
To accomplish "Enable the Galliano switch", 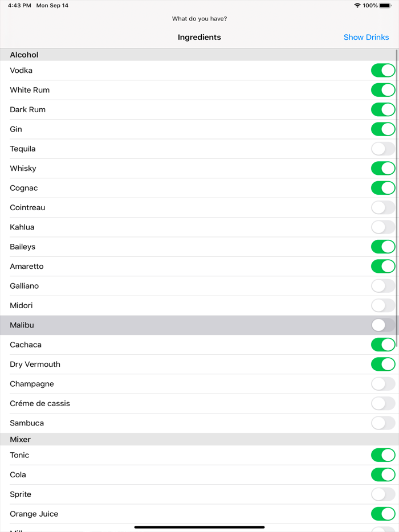I will [383, 285].
